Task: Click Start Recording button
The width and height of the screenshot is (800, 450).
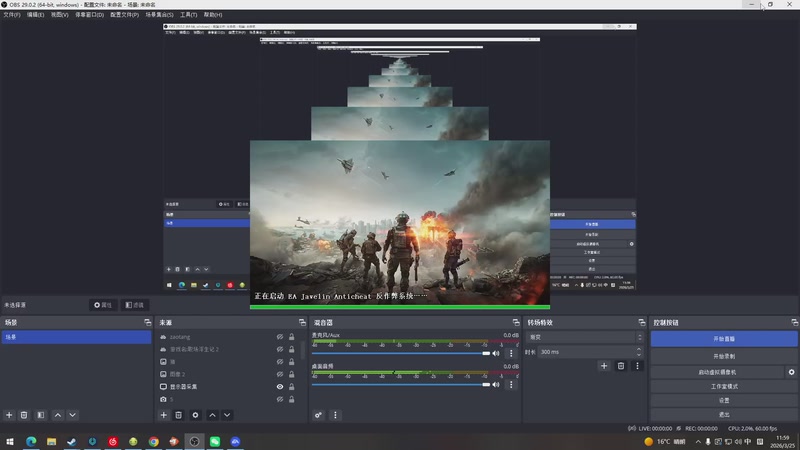Action: point(724,356)
